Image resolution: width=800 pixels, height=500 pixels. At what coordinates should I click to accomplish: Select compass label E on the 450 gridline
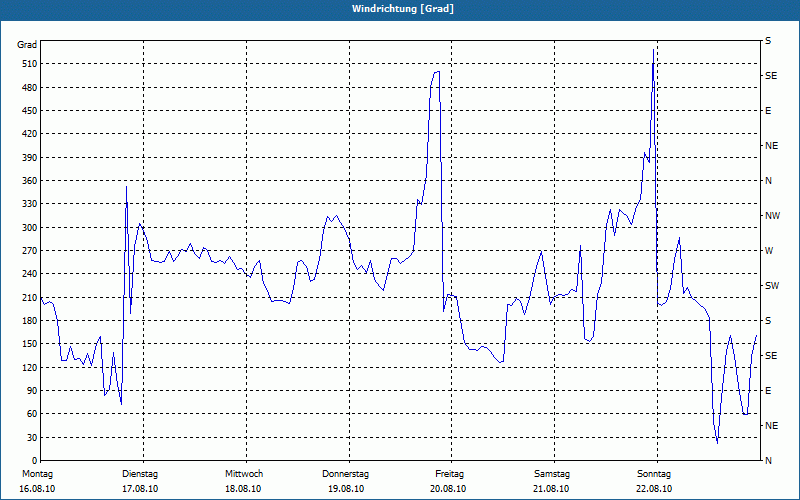pos(768,111)
